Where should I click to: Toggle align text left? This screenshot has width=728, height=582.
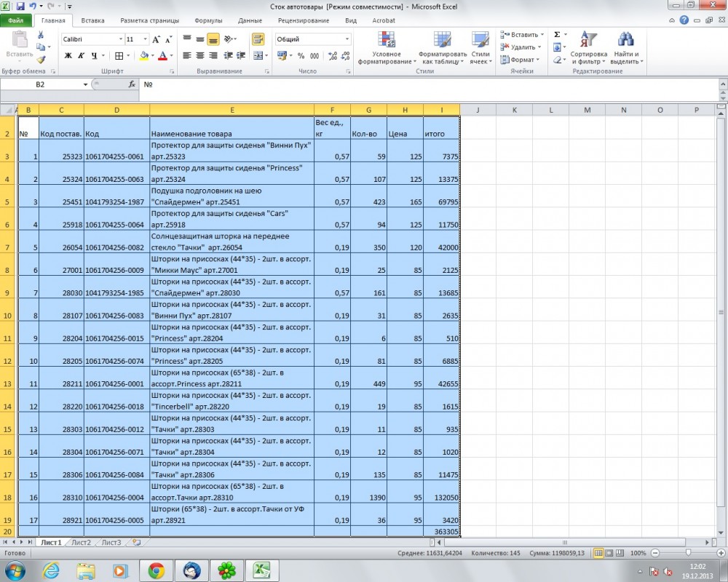187,56
